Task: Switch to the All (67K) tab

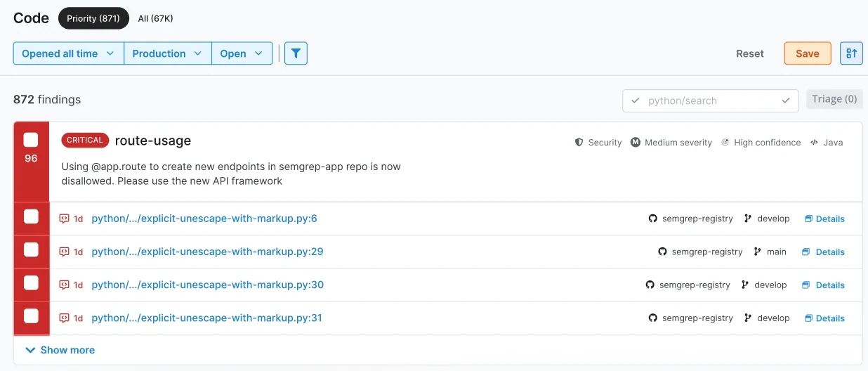Action: [x=155, y=18]
